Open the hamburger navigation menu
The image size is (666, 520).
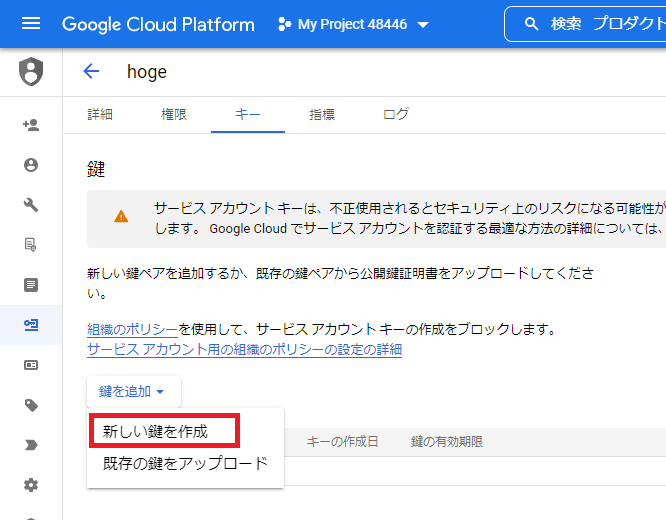click(31, 24)
